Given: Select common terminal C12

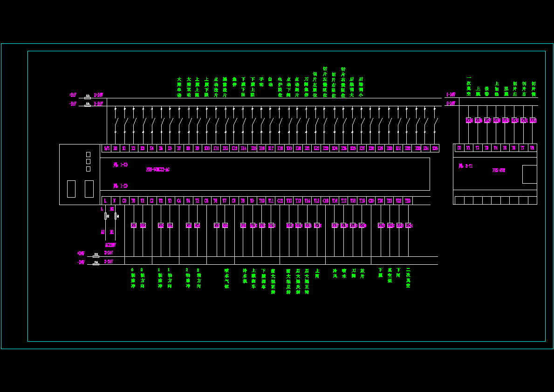Looking at the screenshot, I should coord(280,201).
